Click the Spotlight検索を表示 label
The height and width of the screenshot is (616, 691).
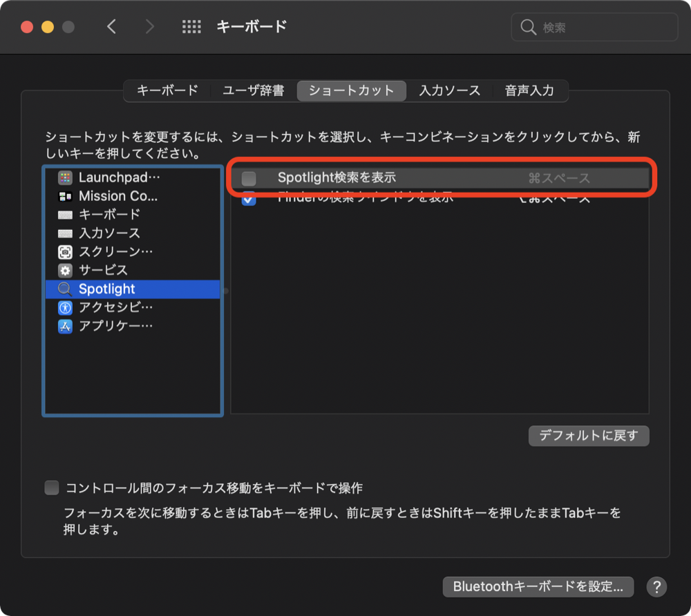(337, 177)
